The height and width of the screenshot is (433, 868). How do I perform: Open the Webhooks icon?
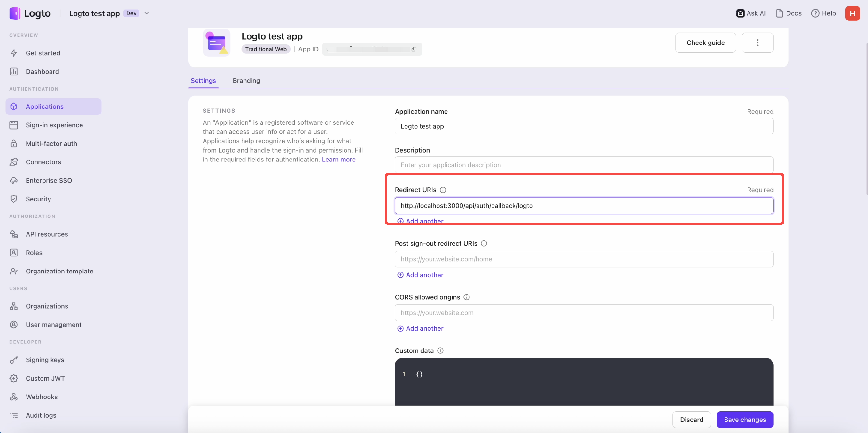[14, 397]
